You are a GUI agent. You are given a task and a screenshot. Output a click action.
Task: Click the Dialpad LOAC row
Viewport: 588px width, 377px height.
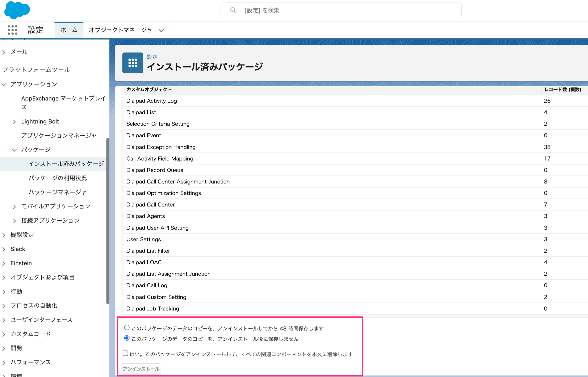pos(356,262)
